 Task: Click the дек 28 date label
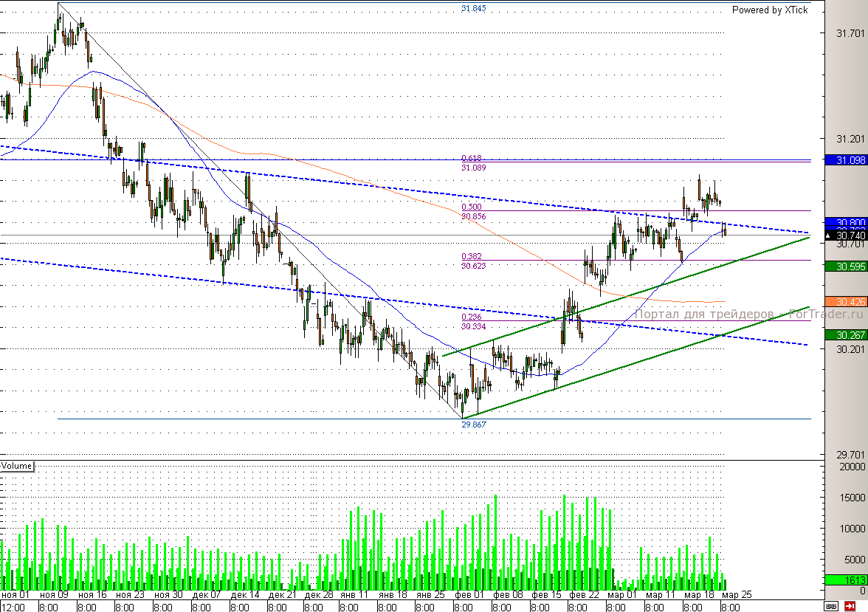[320, 595]
